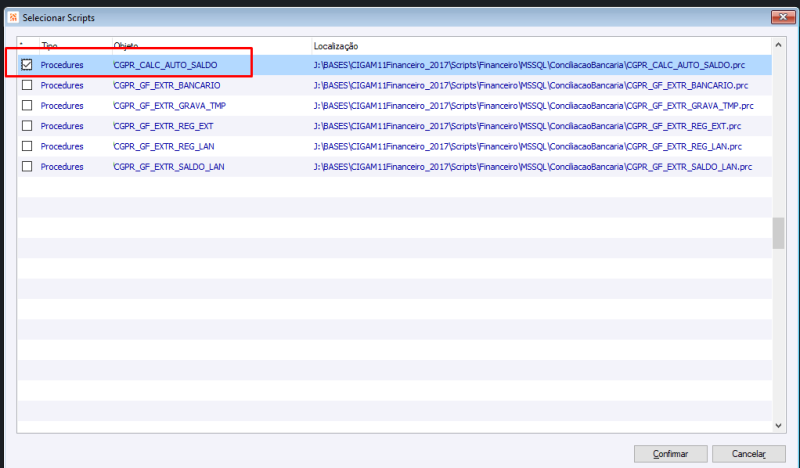Image resolution: width=800 pixels, height=468 pixels.
Task: Click the Selecionar Scripts title bar icon
Action: click(13, 17)
